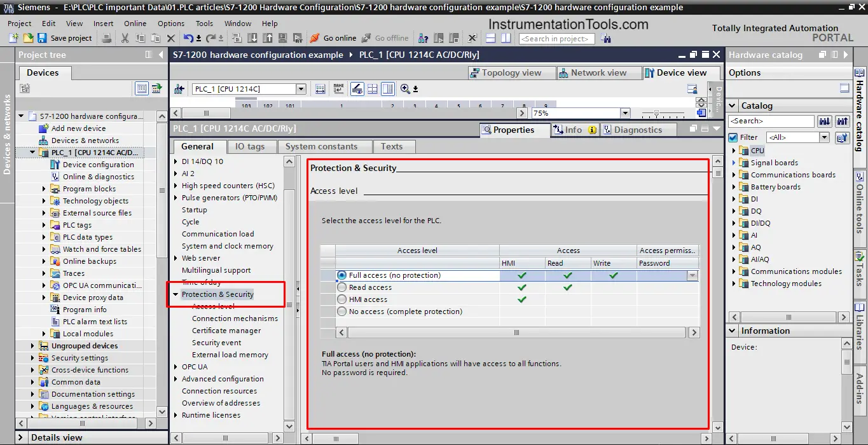Collapse the Protection & Security tree node
The image size is (868, 445).
[x=176, y=294]
